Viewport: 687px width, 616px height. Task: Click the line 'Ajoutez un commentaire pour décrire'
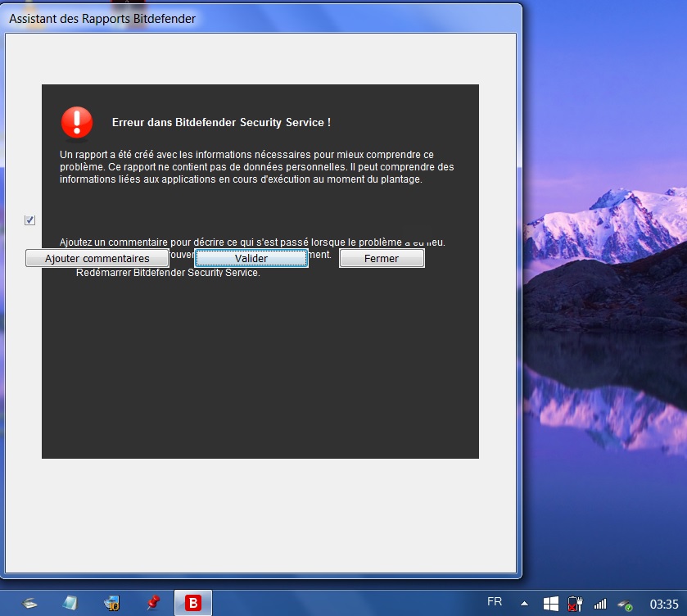[x=252, y=242]
